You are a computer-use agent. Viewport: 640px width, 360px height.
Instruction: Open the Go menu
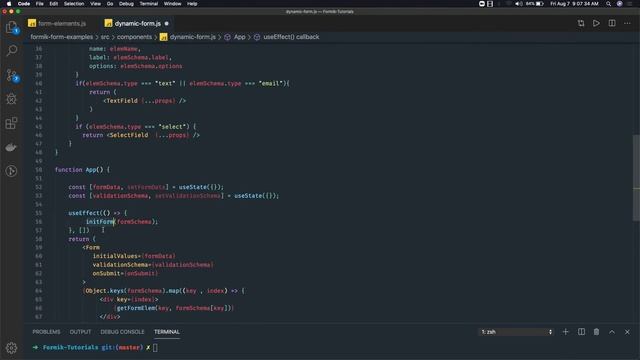pyautogui.click(x=110, y=4)
